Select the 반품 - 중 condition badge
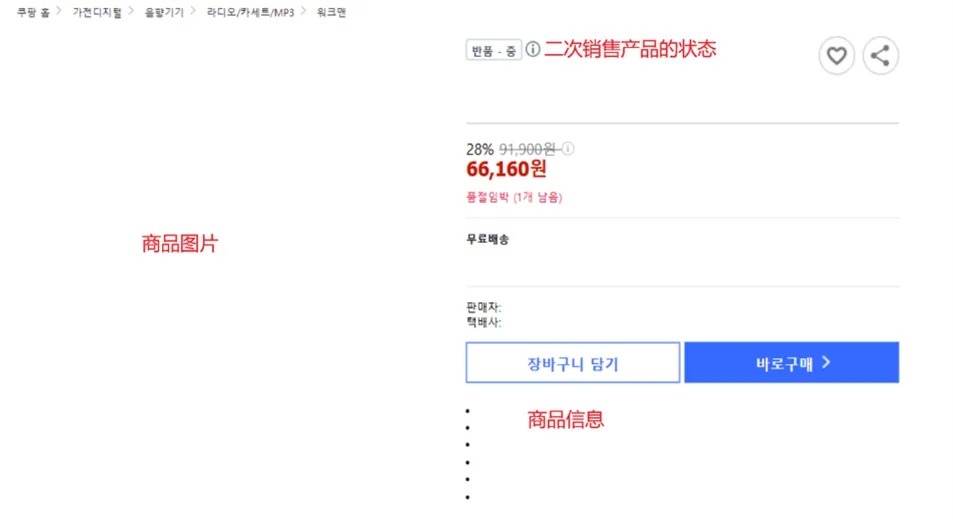Image resolution: width=953 pixels, height=520 pixels. coord(494,50)
